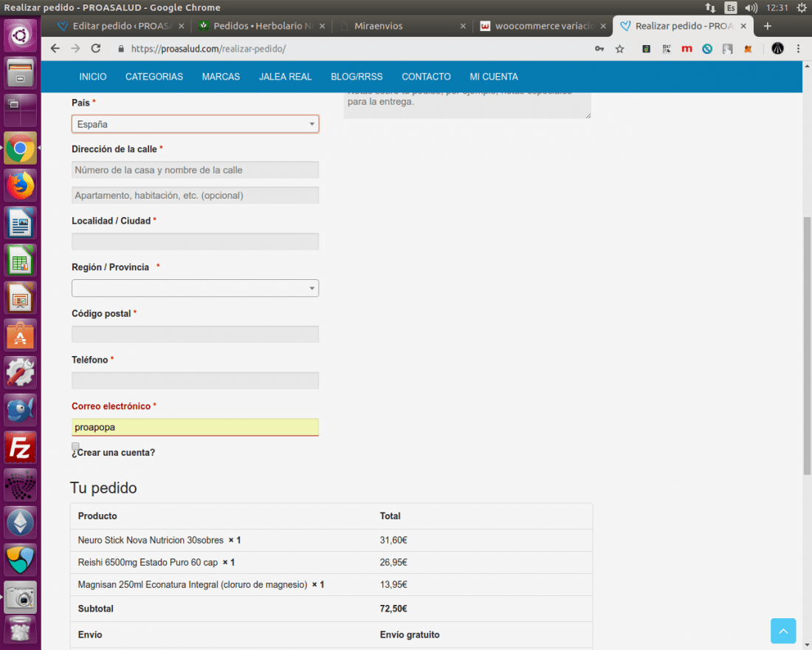
Task: Open the CATEGORIAS menu item
Action: pyautogui.click(x=154, y=77)
